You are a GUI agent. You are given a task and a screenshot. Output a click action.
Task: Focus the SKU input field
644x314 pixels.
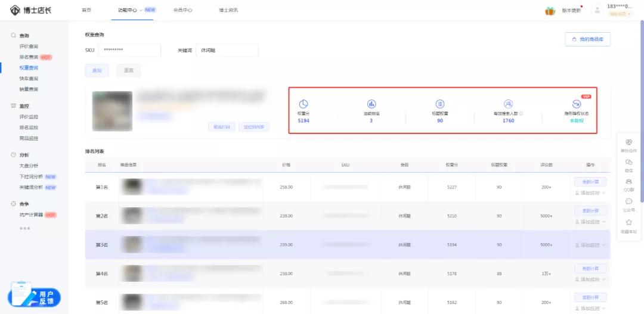(129, 50)
